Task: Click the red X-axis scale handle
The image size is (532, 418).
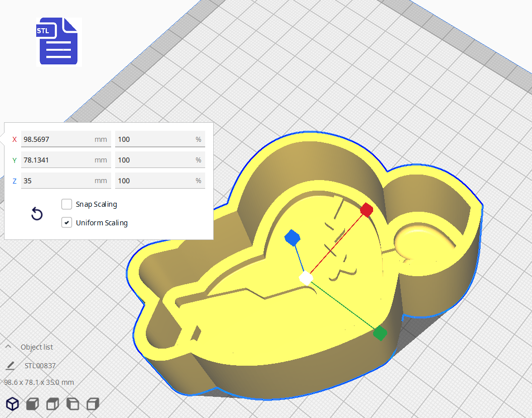Action: coord(367,210)
